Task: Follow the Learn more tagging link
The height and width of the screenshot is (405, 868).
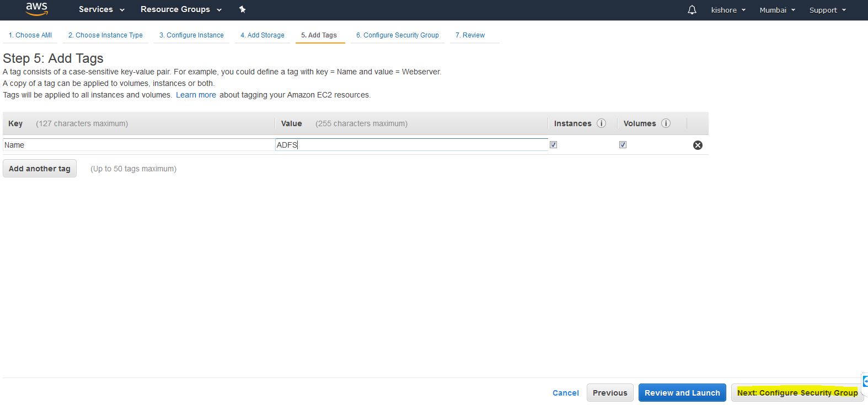Action: coord(196,95)
